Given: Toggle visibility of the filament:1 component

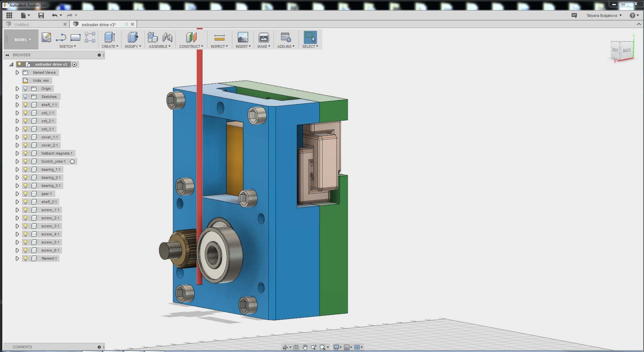Looking at the screenshot, I should [26, 258].
